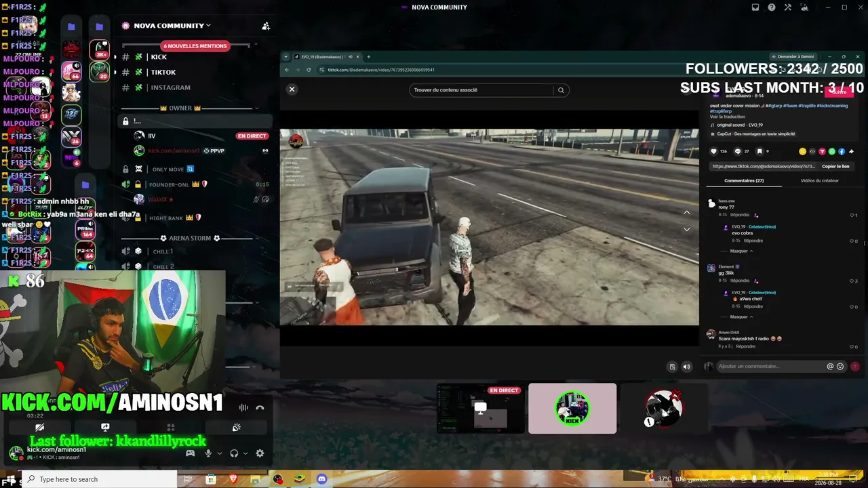
Task: Toggle the camera in the voice panel
Action: [x=39, y=428]
